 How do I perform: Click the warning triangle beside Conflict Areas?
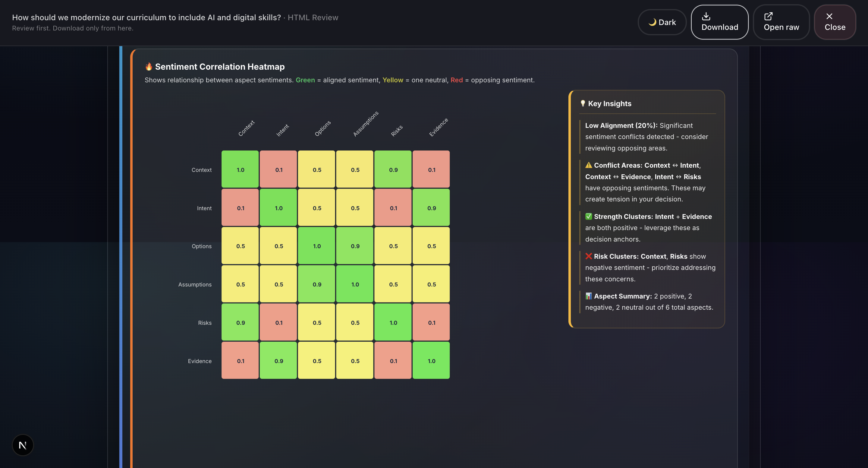[588, 165]
